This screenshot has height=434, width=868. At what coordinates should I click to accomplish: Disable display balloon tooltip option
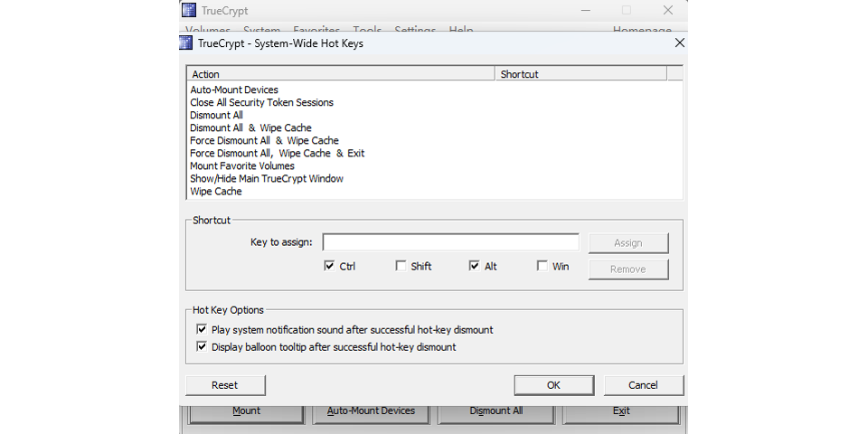202,347
